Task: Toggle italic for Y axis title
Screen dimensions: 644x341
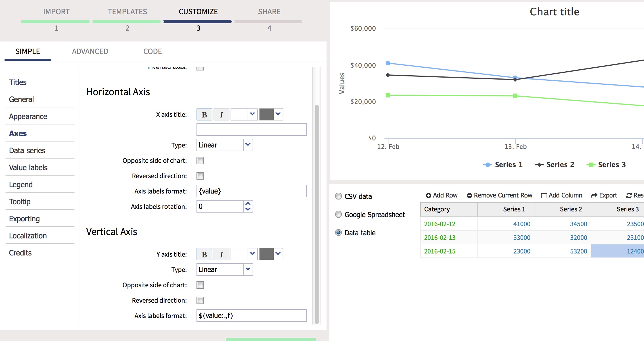Action: coord(221,254)
